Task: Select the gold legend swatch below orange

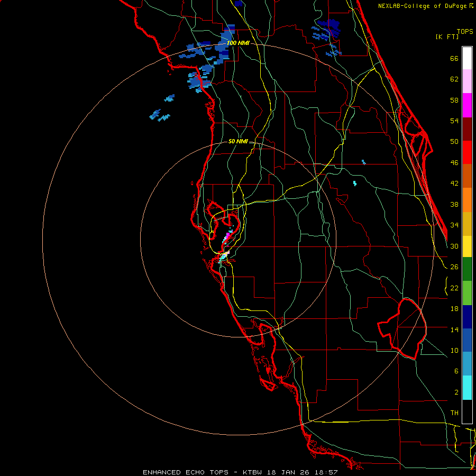Action: pyautogui.click(x=467, y=224)
